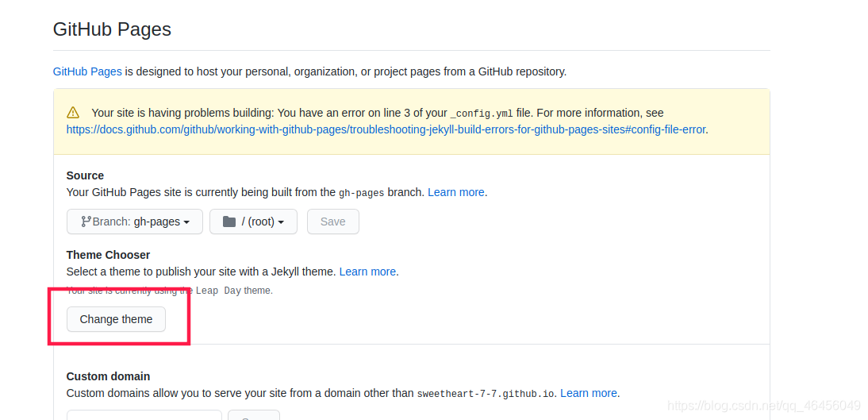The image size is (868, 420).
Task: Expand the / (root) folder dropdown
Action: coord(254,222)
